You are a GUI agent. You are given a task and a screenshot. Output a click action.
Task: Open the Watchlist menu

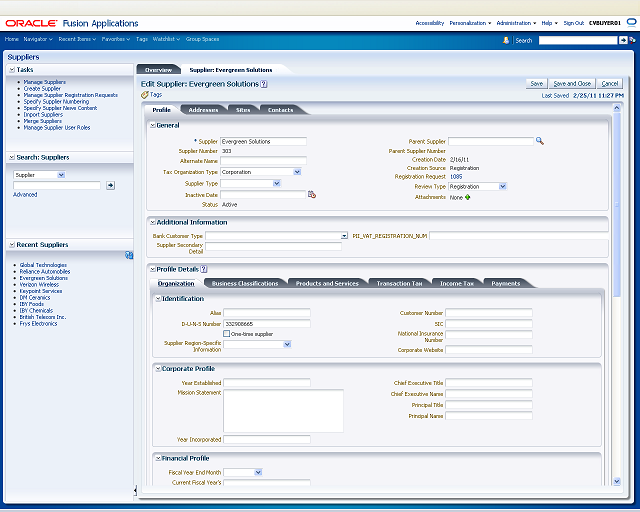166,39
